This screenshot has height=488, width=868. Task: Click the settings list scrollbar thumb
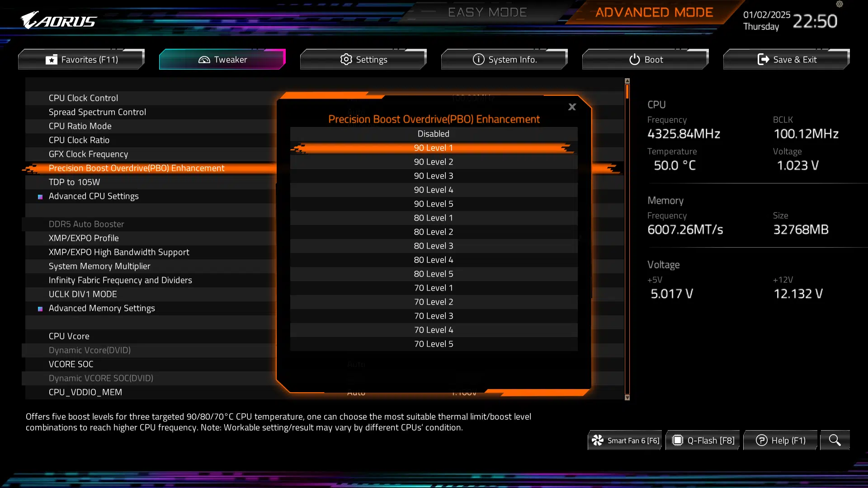[x=627, y=91]
